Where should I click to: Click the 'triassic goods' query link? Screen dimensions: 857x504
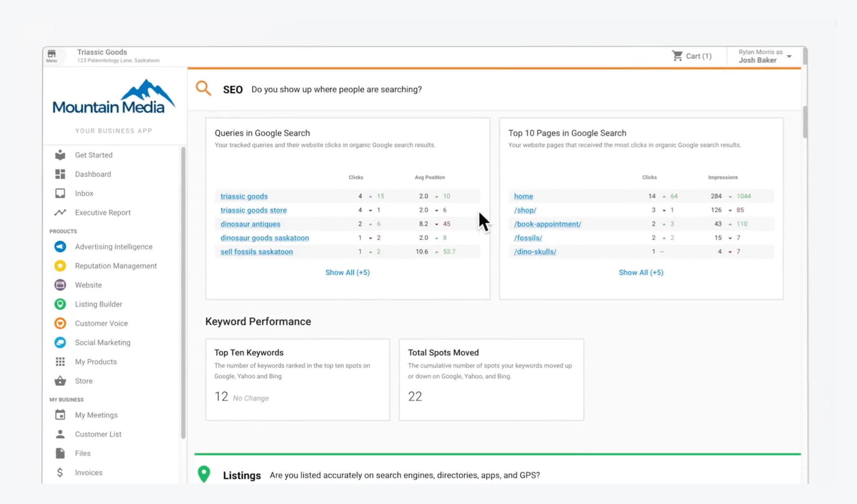click(244, 196)
